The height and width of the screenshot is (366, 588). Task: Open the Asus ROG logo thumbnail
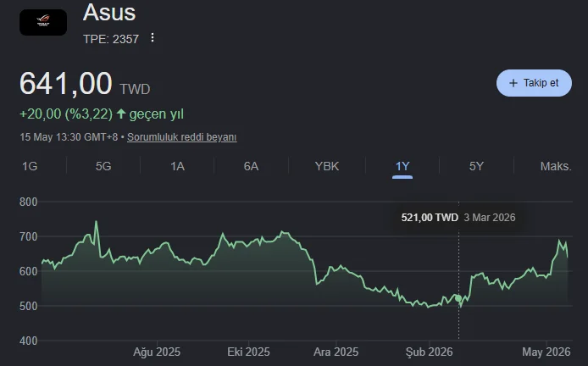[43, 23]
